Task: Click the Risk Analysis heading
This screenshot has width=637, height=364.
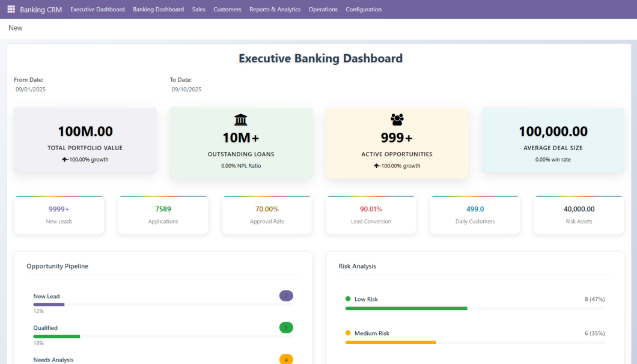Action: click(358, 266)
